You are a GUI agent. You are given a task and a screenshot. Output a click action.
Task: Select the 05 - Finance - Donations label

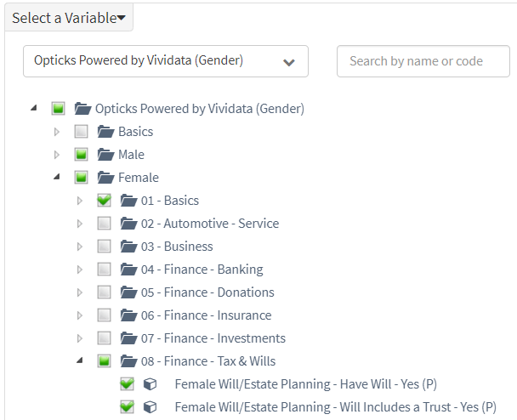207,292
